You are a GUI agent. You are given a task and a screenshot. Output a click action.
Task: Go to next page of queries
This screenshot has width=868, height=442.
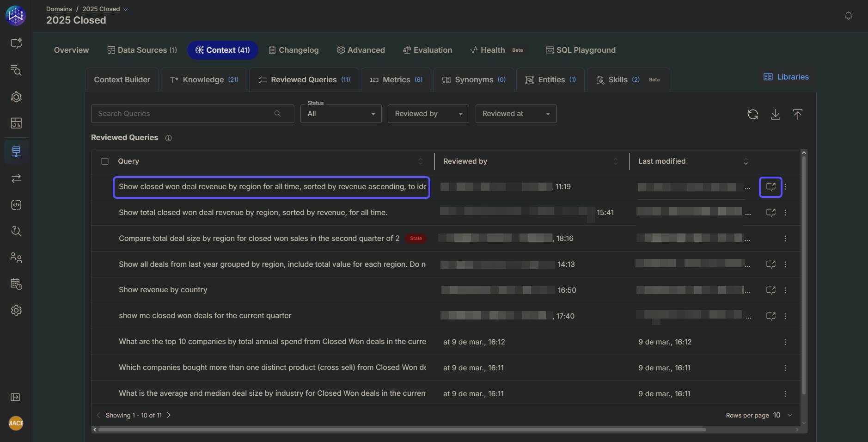coord(169,415)
